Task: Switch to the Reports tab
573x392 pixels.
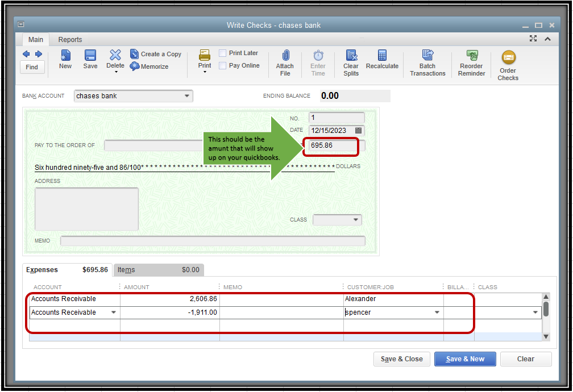Action: pos(70,40)
